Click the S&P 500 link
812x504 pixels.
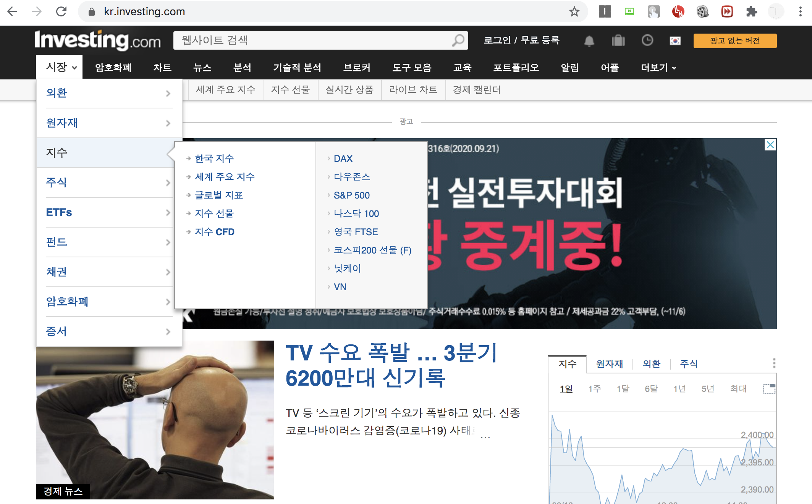tap(351, 195)
